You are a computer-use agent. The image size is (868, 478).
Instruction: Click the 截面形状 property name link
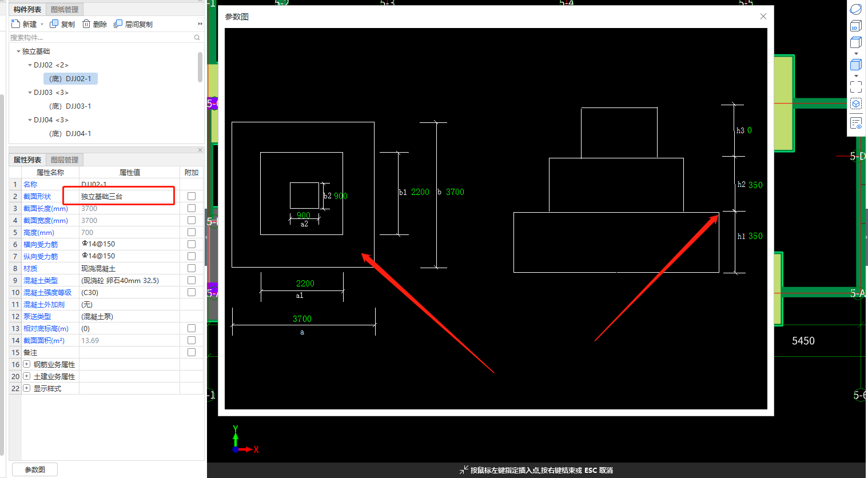(x=37, y=196)
